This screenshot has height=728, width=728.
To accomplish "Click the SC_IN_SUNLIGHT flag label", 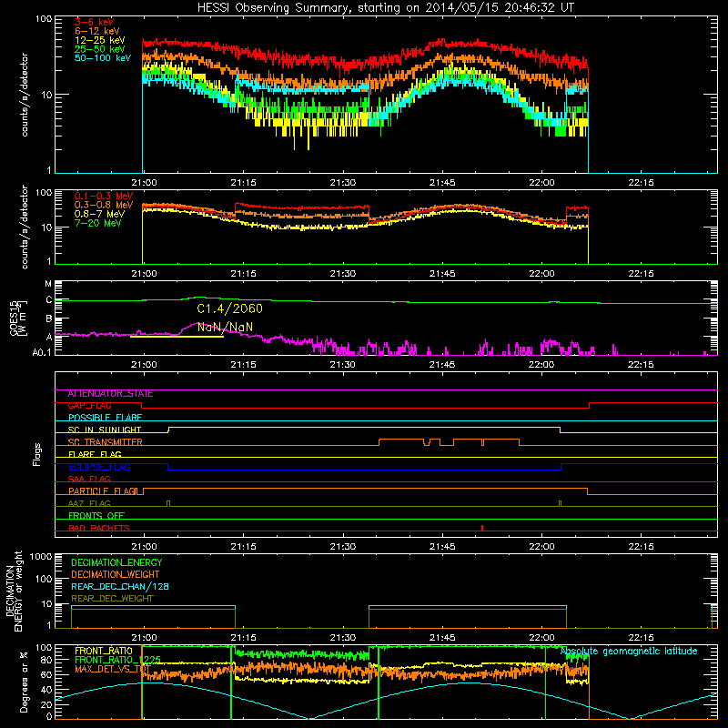I will click(x=105, y=430).
